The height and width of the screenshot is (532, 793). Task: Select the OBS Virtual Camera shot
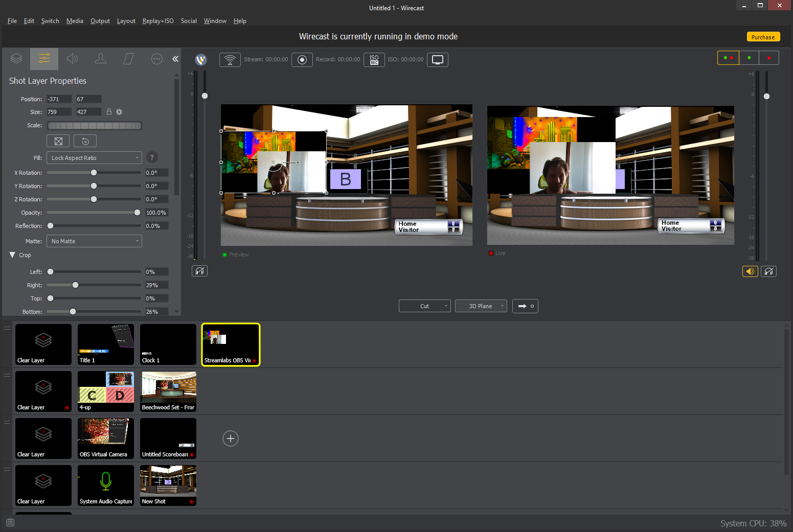pyautogui.click(x=106, y=438)
